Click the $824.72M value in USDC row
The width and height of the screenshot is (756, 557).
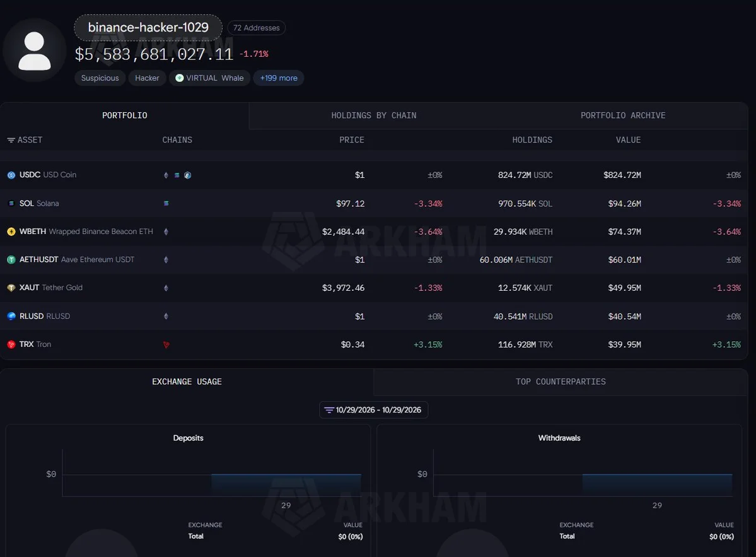622,175
